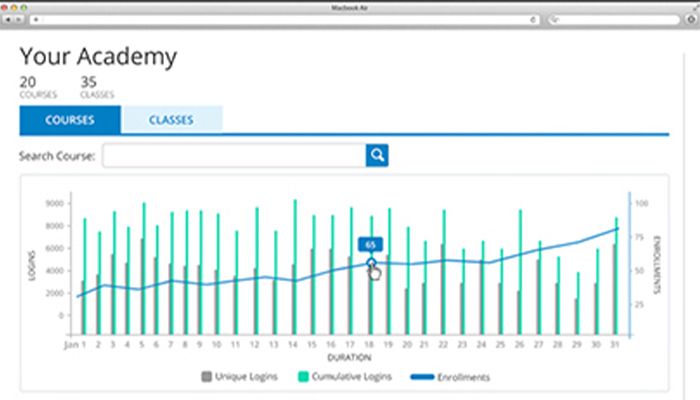Click the enrollments point for day 31
This screenshot has width=700, height=400.
(x=617, y=229)
